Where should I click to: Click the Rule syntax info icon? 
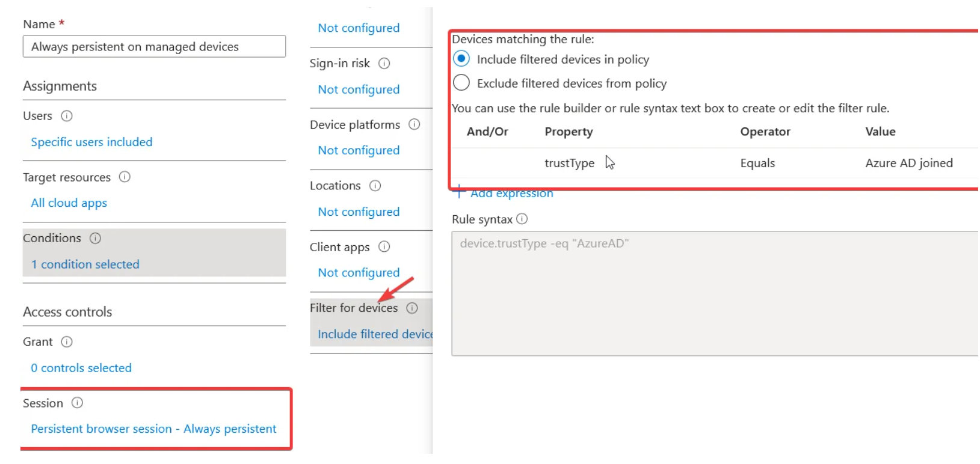click(x=522, y=219)
